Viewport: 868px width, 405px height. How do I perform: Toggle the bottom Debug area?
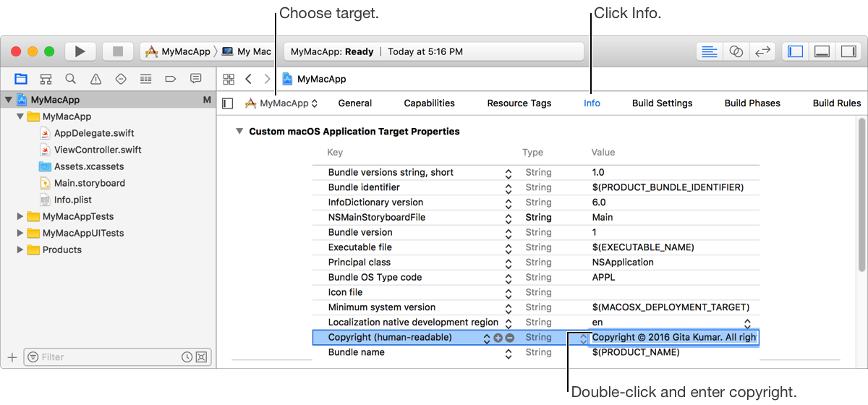point(822,51)
